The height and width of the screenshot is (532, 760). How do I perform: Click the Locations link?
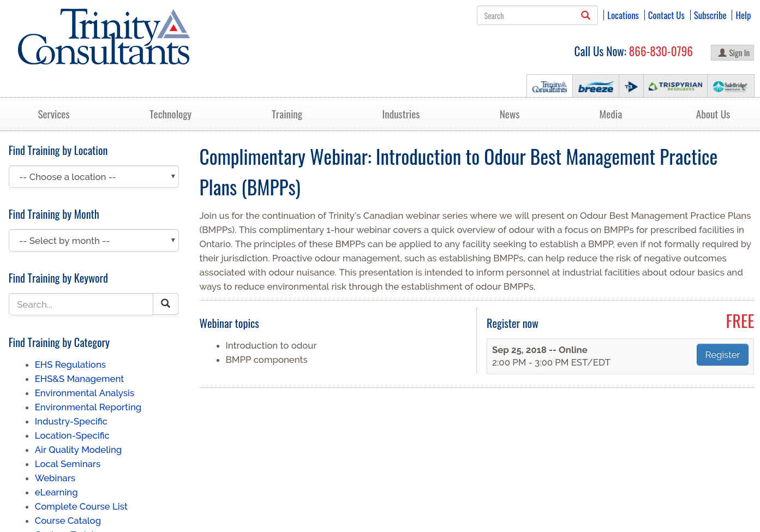coord(623,15)
